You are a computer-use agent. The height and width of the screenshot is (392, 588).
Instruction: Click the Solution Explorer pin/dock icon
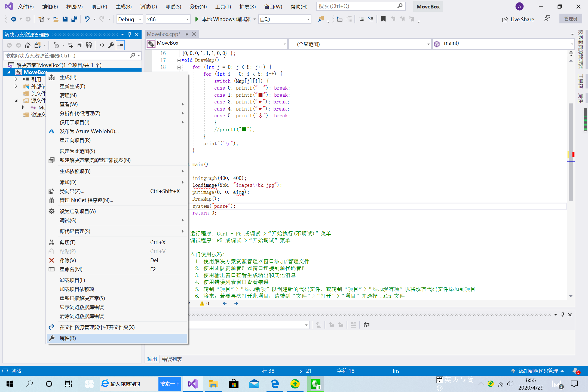(130, 34)
